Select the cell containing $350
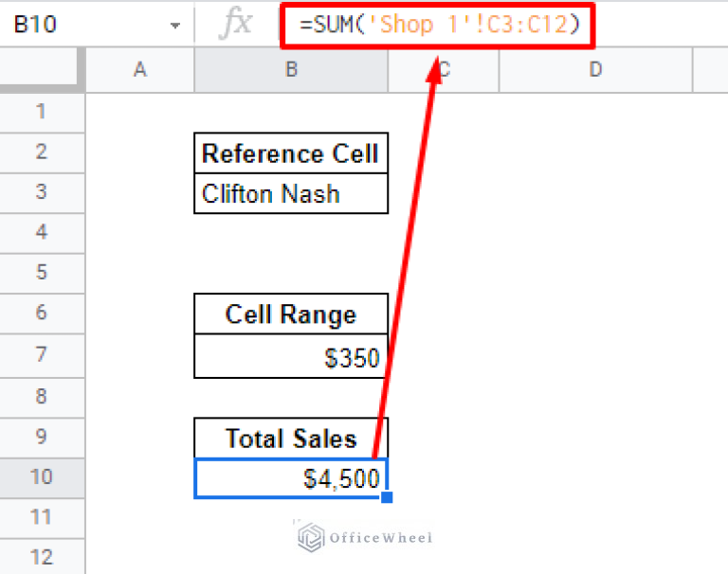The width and height of the screenshot is (728, 574). point(290,356)
